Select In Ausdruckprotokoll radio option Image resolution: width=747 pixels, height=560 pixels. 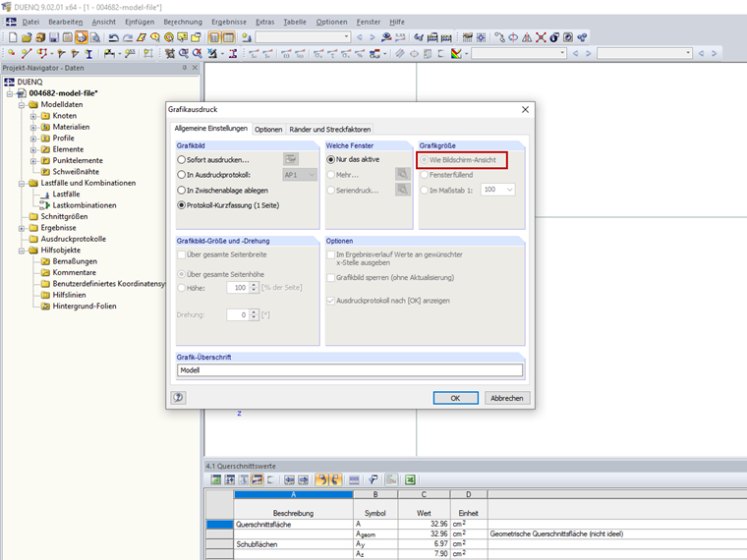click(182, 175)
